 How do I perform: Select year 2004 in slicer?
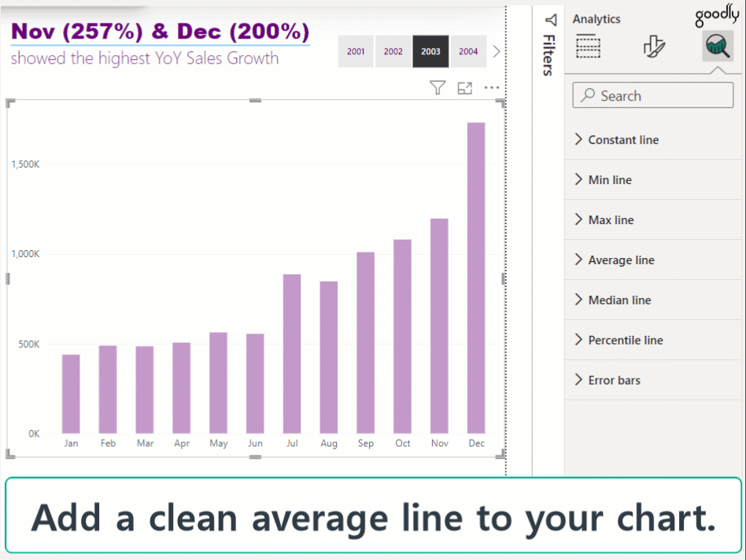click(468, 52)
